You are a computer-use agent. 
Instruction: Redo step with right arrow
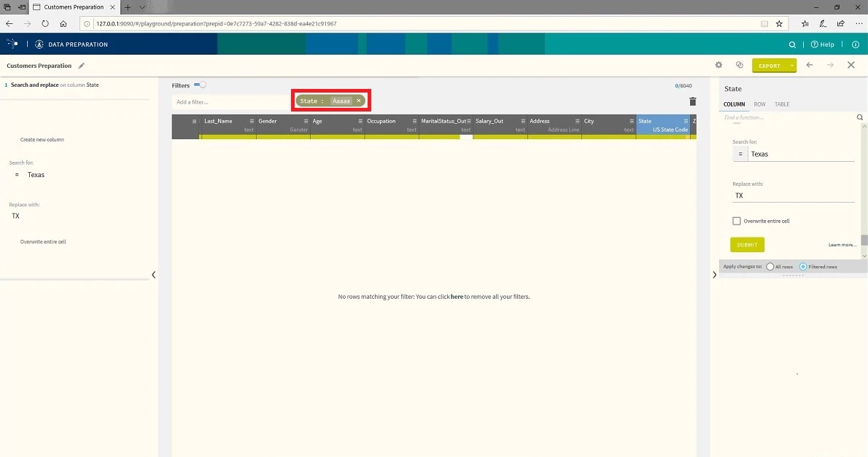[830, 65]
